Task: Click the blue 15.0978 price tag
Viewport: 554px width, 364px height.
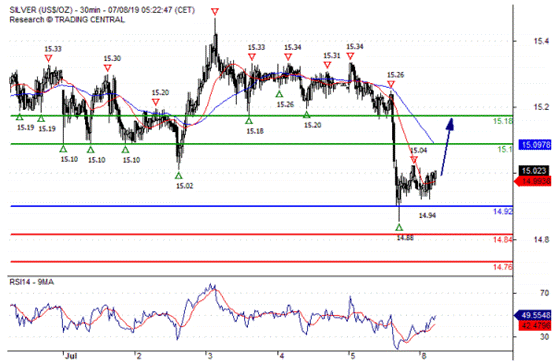Action: click(535, 145)
